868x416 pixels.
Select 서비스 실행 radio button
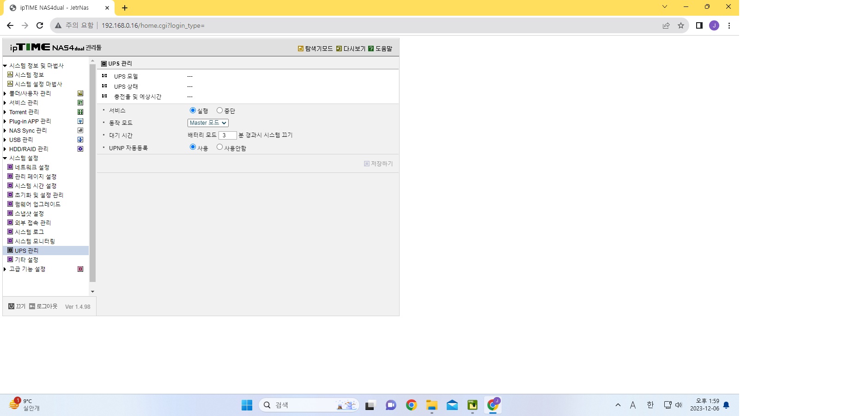click(193, 110)
